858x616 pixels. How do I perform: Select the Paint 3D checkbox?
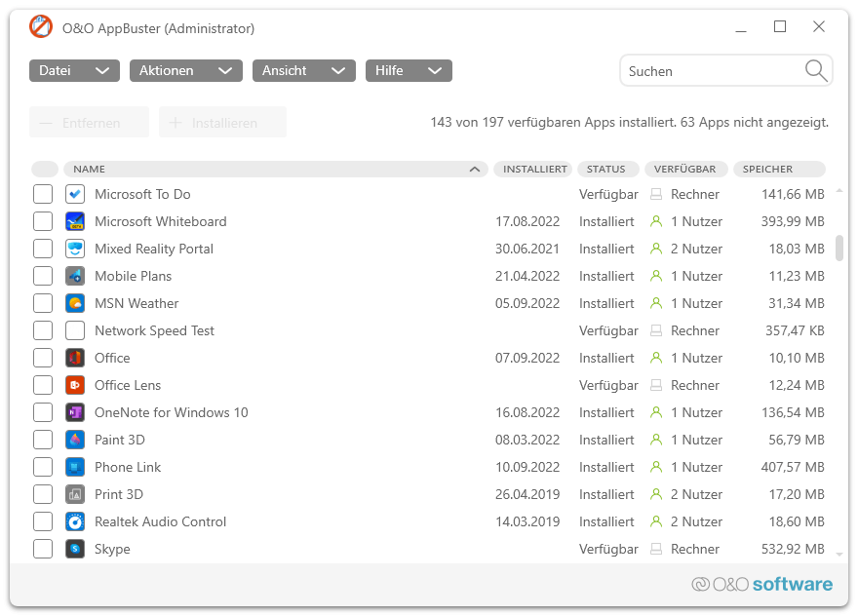point(43,440)
